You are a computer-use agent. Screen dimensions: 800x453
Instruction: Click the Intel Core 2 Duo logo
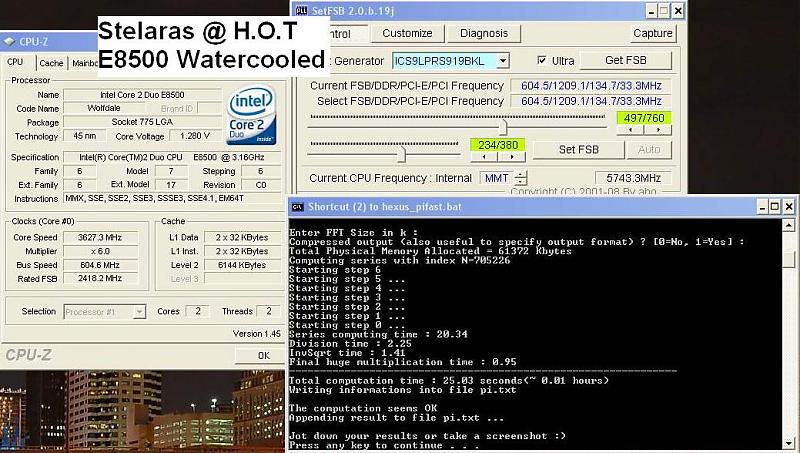coord(253,115)
